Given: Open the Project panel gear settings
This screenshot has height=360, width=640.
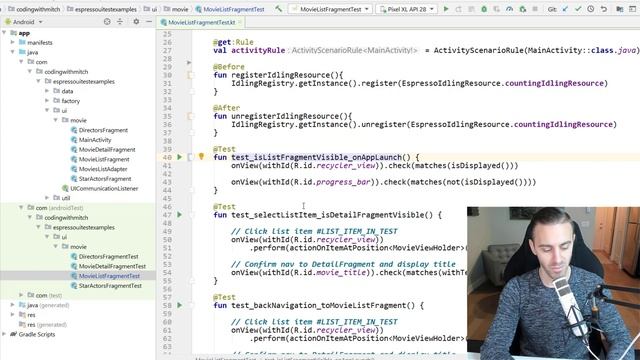Looking at the screenshot, I should coord(136,22).
